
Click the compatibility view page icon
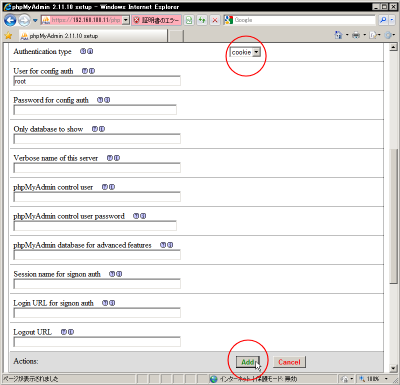click(189, 20)
